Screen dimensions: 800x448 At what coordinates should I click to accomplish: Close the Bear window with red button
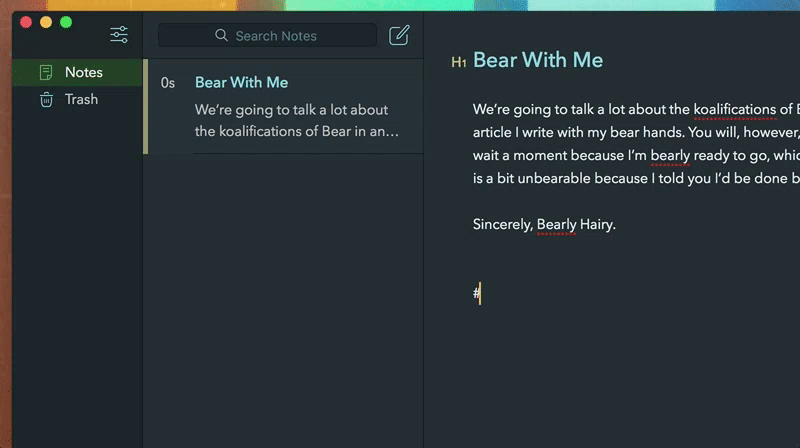[x=26, y=22]
